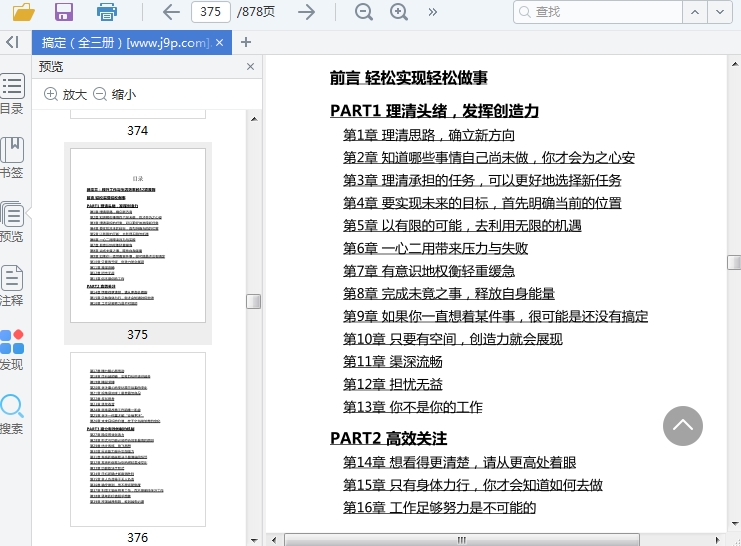Go to next page with right arrow

pyautogui.click(x=307, y=12)
